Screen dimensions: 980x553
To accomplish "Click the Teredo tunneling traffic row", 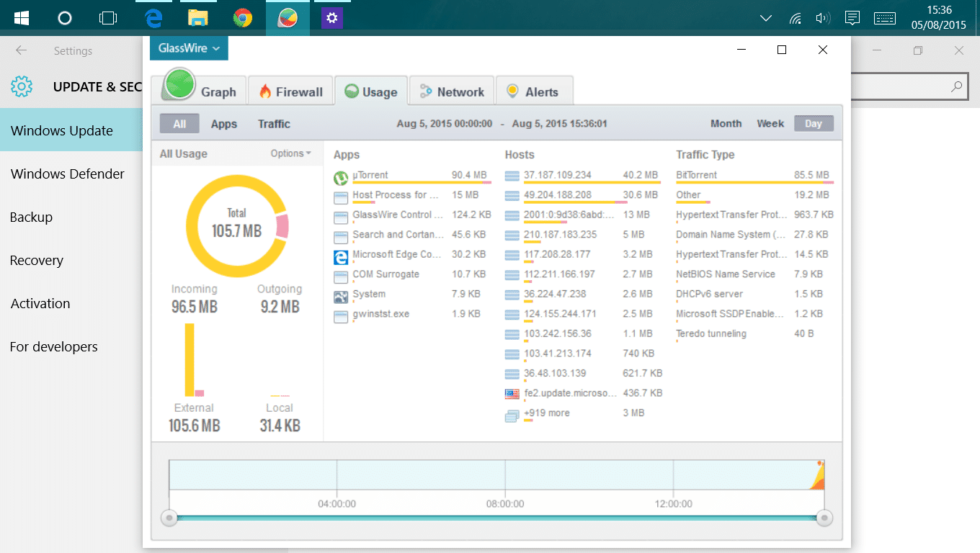I will tap(754, 334).
